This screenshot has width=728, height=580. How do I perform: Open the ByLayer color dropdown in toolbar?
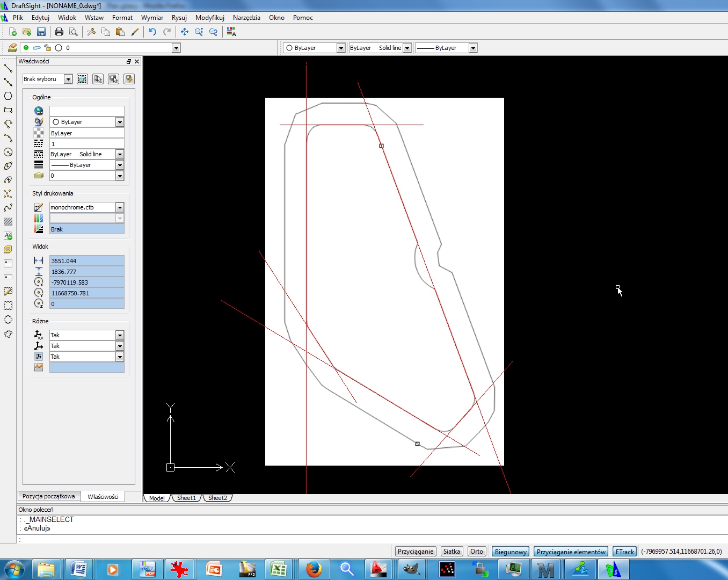pyautogui.click(x=340, y=48)
